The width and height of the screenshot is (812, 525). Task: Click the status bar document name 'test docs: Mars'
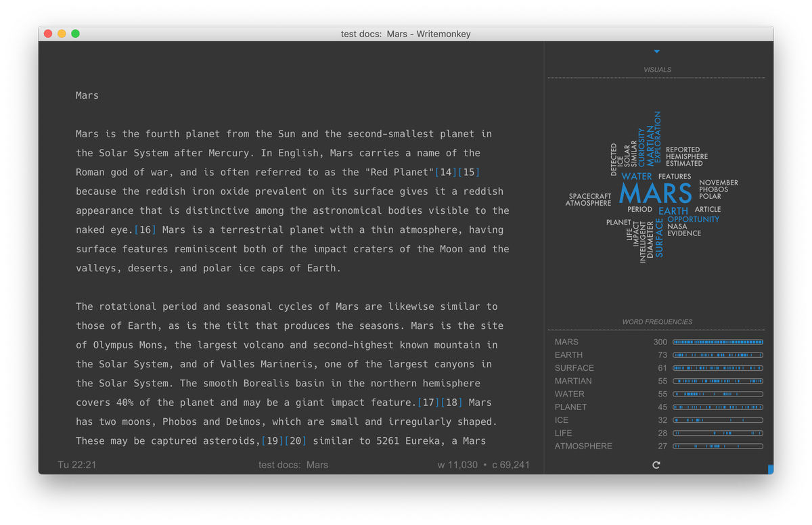coord(293,465)
